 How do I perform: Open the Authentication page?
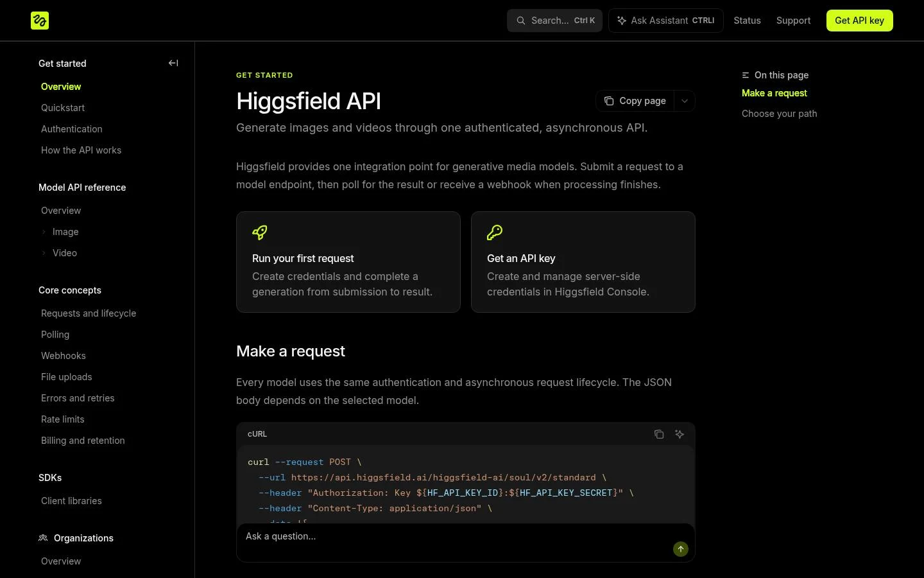tap(72, 129)
